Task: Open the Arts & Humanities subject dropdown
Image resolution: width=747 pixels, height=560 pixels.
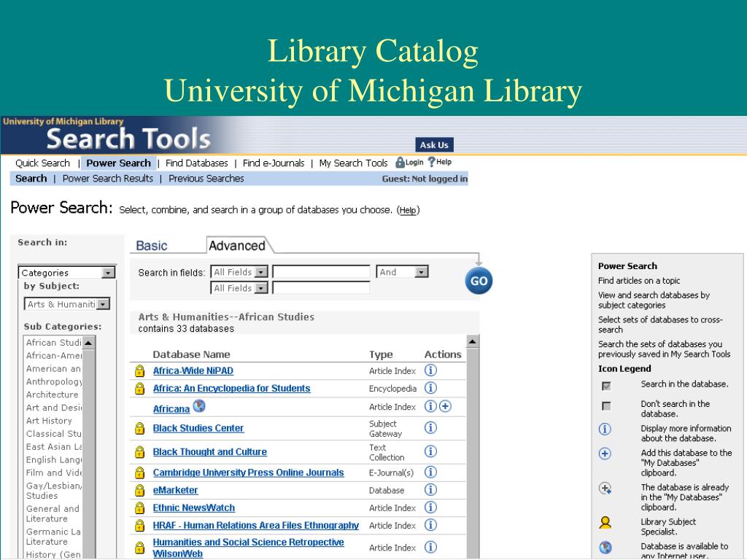Action: pyautogui.click(x=67, y=304)
